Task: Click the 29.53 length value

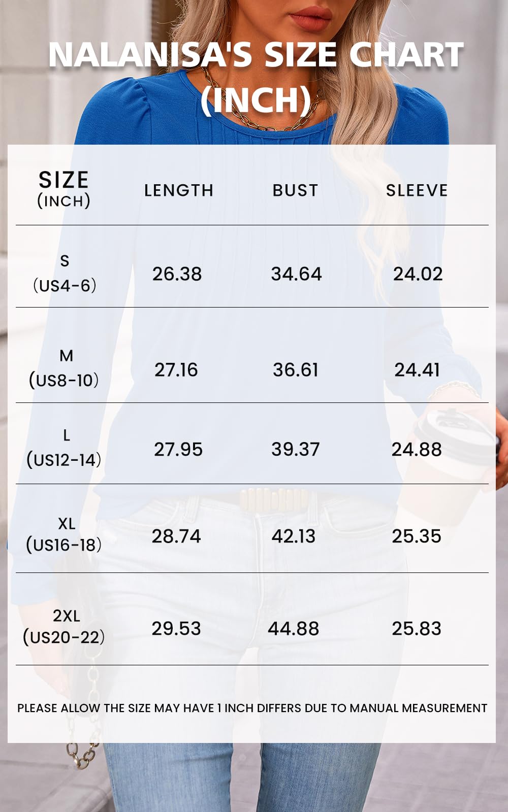Action: pos(176,628)
